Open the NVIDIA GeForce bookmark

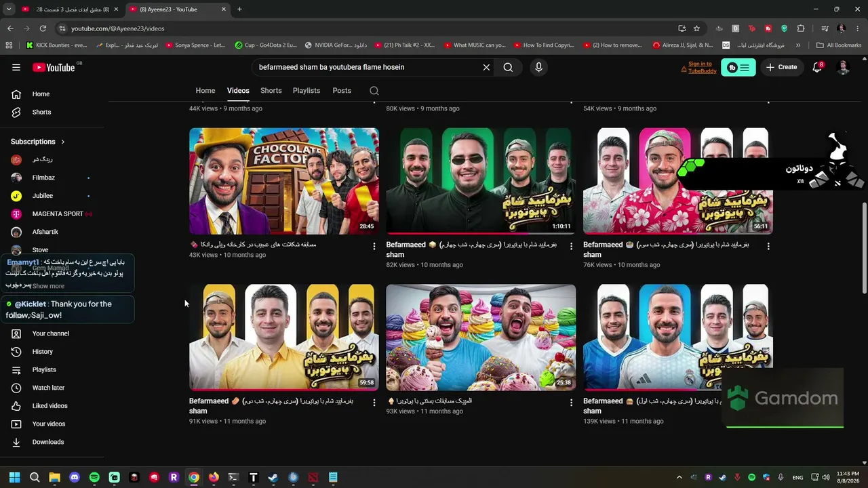pos(336,45)
